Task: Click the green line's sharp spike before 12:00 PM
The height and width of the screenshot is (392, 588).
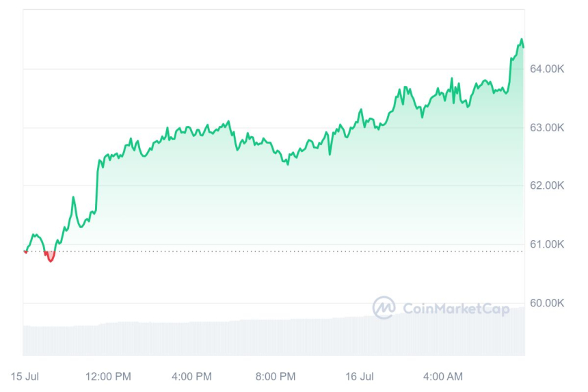Action: coord(73,198)
